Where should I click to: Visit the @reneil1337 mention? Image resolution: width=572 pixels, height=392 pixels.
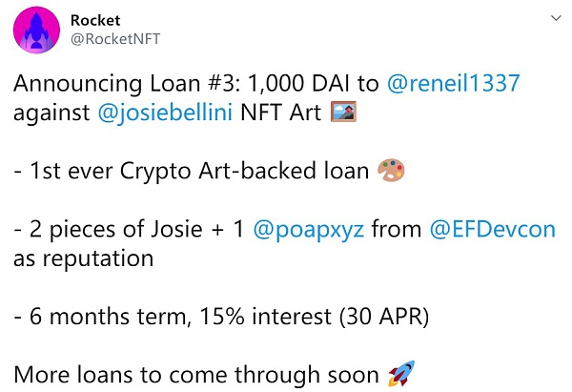[455, 85]
